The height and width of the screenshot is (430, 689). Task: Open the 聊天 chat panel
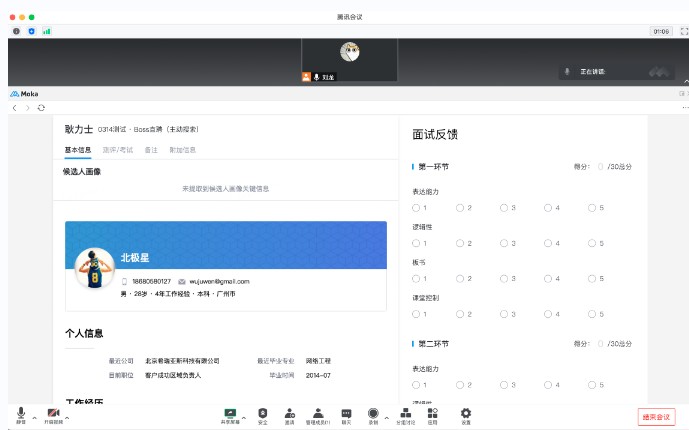[346, 413]
